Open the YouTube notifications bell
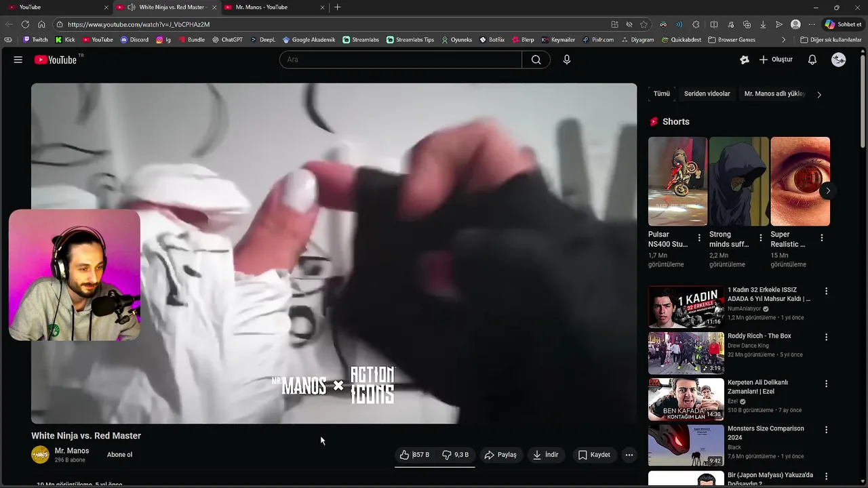The height and width of the screenshot is (488, 868). pyautogui.click(x=812, y=60)
